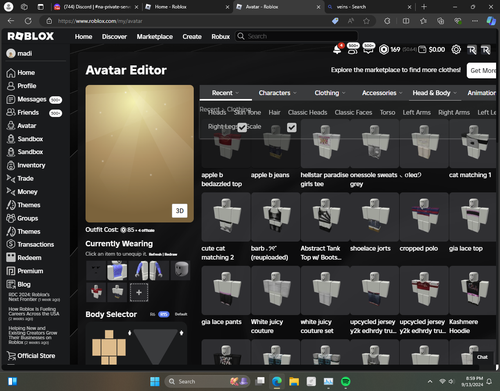
Task: Uncheck the apple b bedazzled top checkbox
Action: tap(242, 127)
